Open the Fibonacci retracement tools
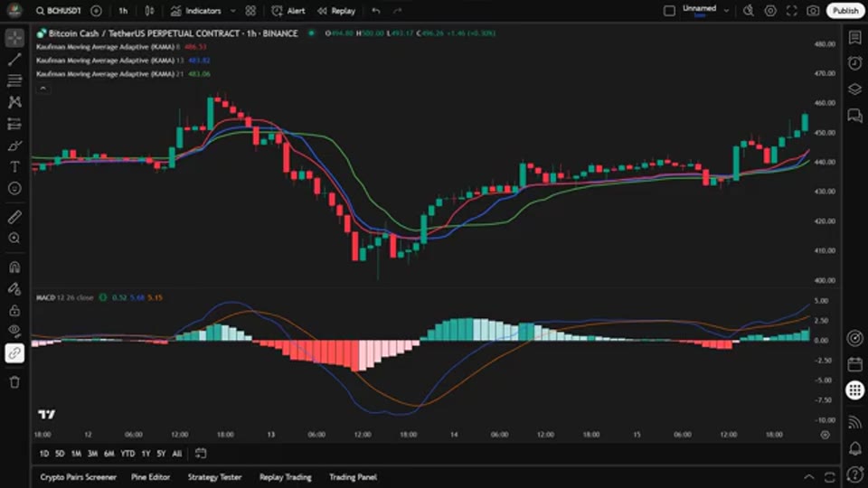868x488 pixels. pyautogui.click(x=14, y=80)
